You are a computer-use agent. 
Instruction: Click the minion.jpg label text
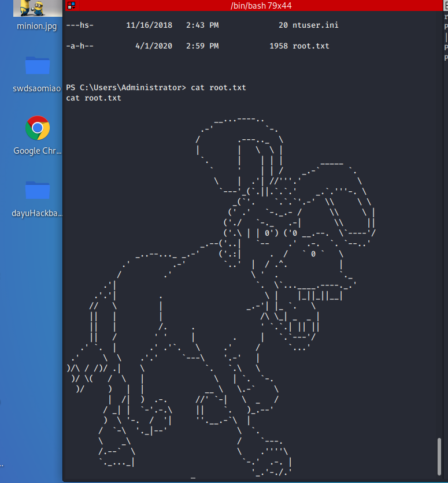36,26
